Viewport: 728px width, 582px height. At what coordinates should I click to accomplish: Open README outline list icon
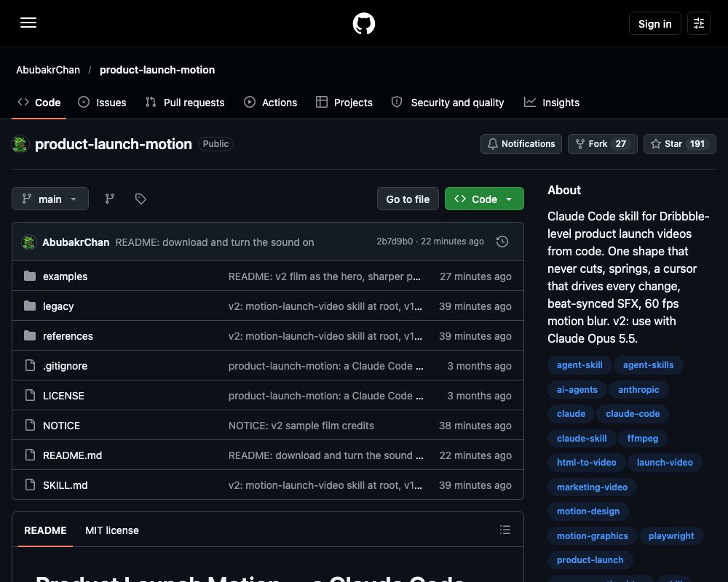[x=505, y=530]
